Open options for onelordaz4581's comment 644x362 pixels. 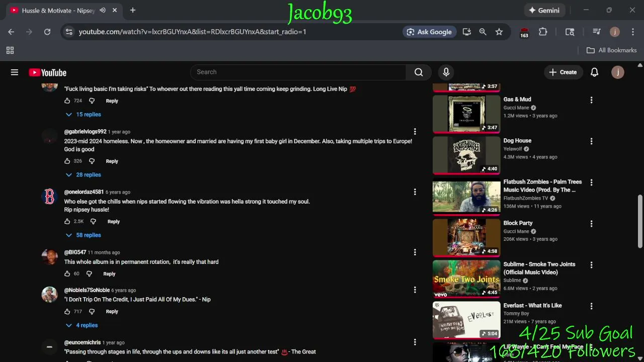[415, 192]
